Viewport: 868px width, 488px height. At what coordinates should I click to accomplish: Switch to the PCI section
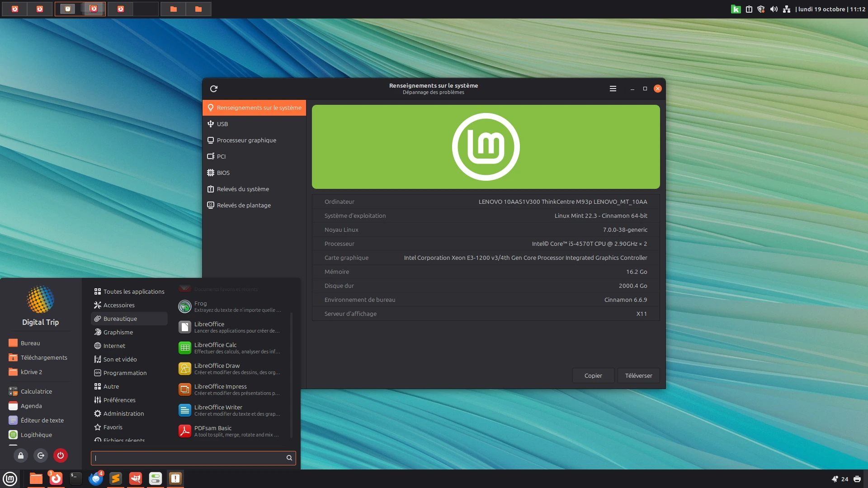[254, 156]
